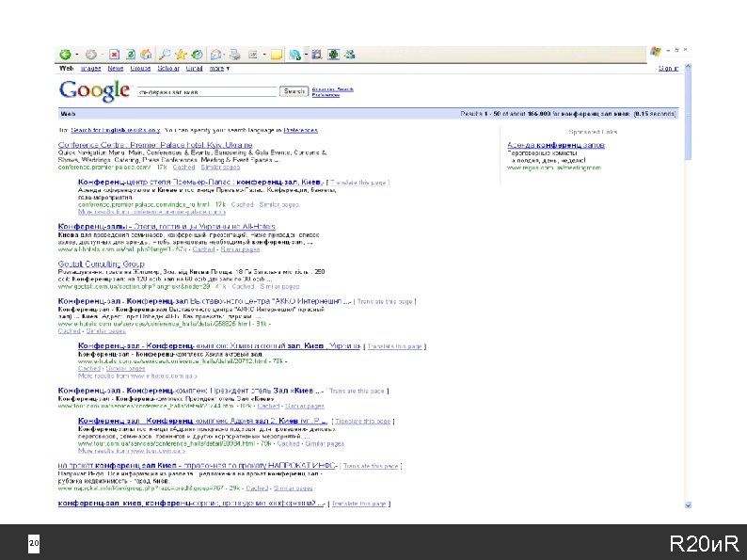The image size is (747, 560).
Task: Open the Edit icon dropdown arrow
Action: tap(264, 56)
